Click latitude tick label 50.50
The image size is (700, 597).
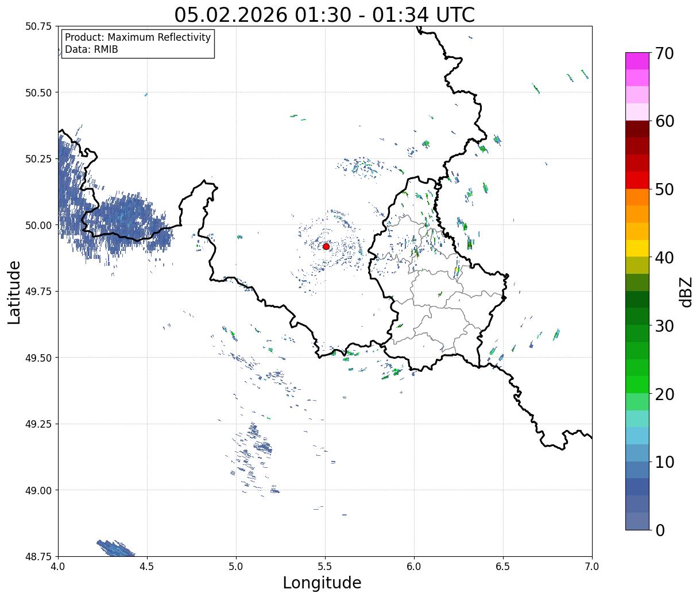click(38, 92)
